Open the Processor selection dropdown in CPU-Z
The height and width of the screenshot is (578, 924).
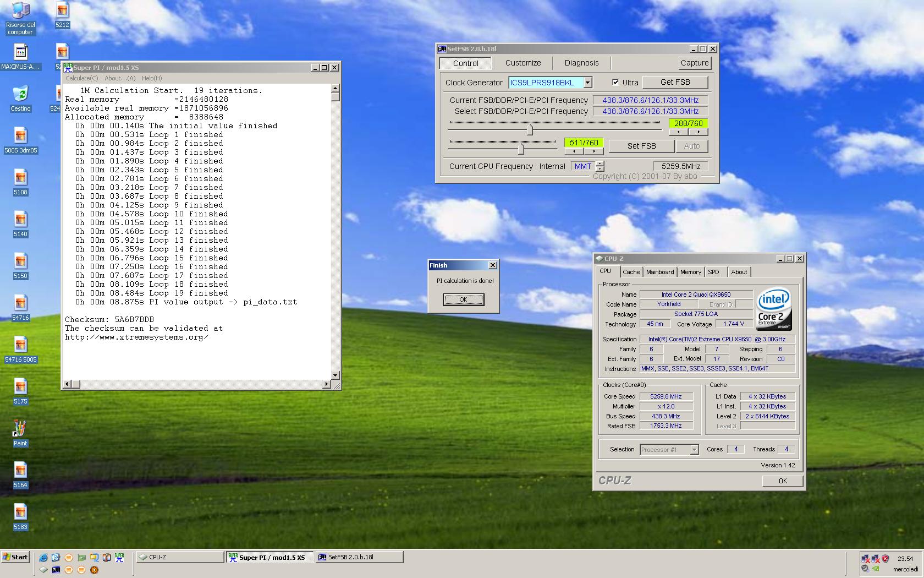click(x=694, y=450)
